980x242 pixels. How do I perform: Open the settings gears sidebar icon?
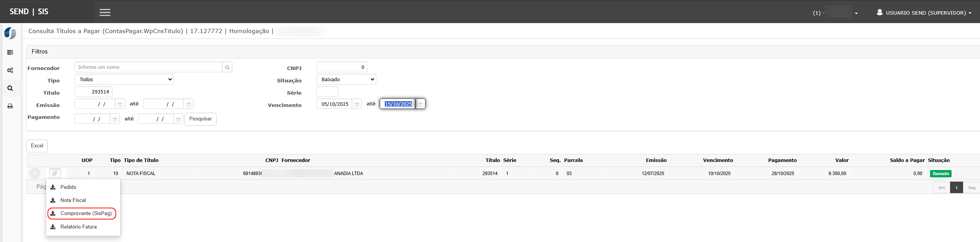pyautogui.click(x=10, y=70)
